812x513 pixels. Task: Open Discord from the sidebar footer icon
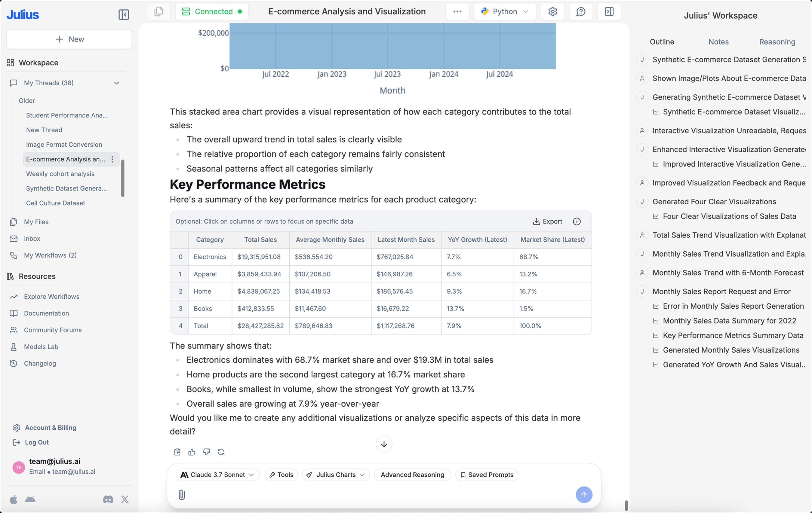108,499
